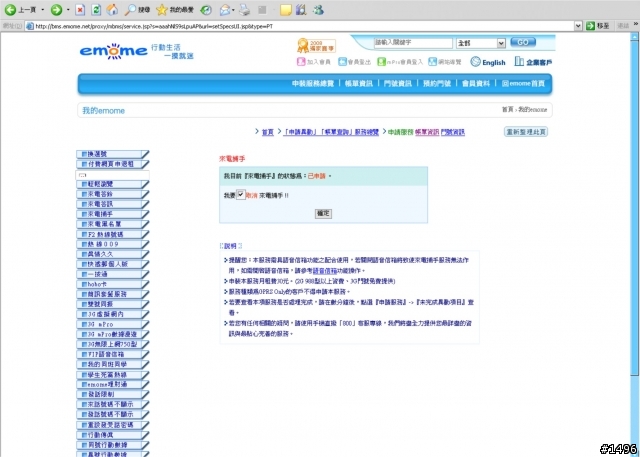This screenshot has width=640, height=457.
Task: Select 熱線009 in sidebar menu
Action: (x=113, y=244)
